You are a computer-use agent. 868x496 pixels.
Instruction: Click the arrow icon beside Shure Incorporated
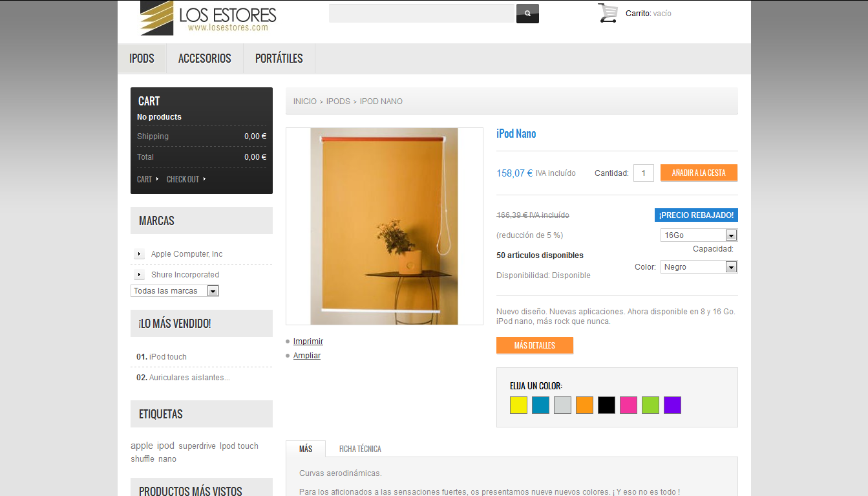tap(139, 275)
